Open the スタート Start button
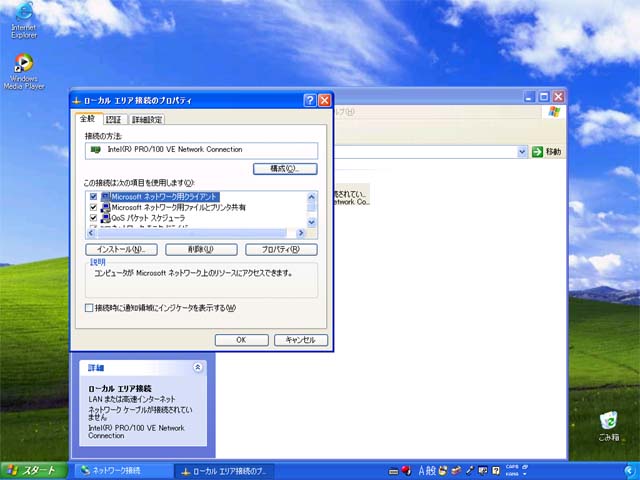Screen dimensions: 640x480 (33, 471)
